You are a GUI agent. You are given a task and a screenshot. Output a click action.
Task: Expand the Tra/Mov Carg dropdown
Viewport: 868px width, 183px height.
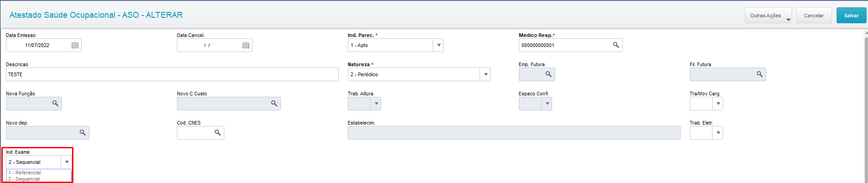(x=718, y=104)
